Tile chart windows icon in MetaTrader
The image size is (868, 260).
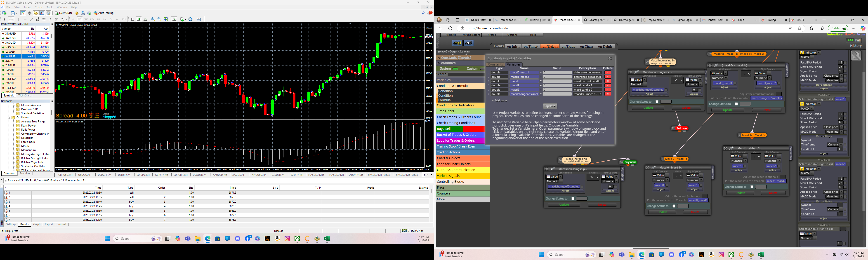[x=166, y=19]
